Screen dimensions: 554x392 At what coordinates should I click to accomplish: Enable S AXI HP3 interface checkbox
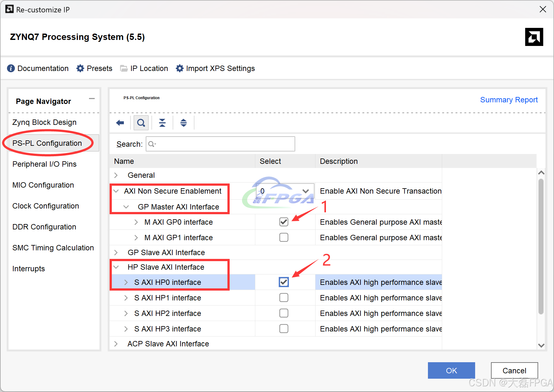pyautogui.click(x=284, y=329)
